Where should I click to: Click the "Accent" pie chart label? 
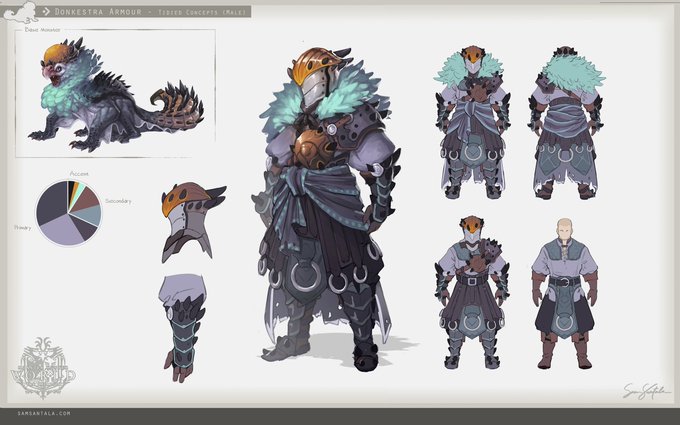click(x=79, y=174)
